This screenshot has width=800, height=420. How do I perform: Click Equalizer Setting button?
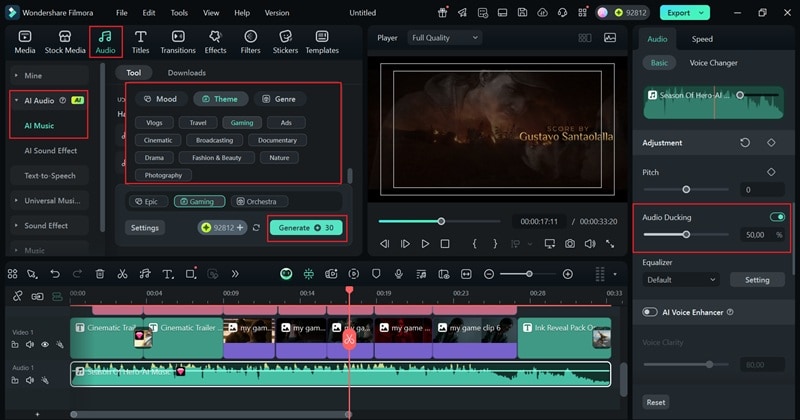point(757,280)
